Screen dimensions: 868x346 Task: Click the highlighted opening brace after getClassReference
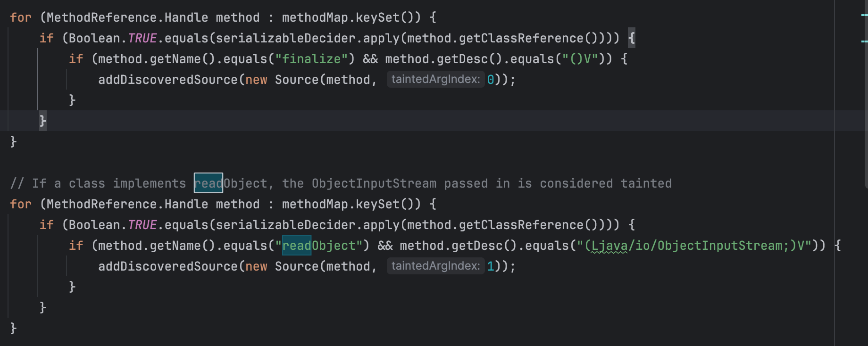click(632, 38)
